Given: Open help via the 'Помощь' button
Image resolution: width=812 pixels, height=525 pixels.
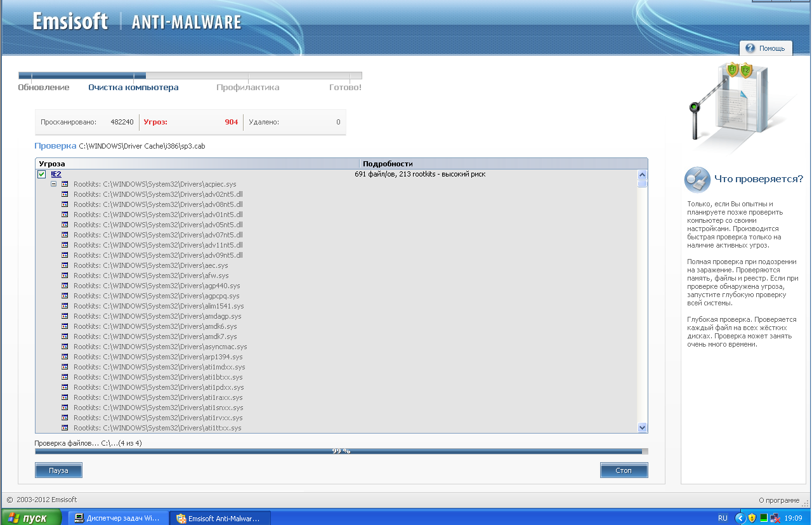Looking at the screenshot, I should [766, 48].
